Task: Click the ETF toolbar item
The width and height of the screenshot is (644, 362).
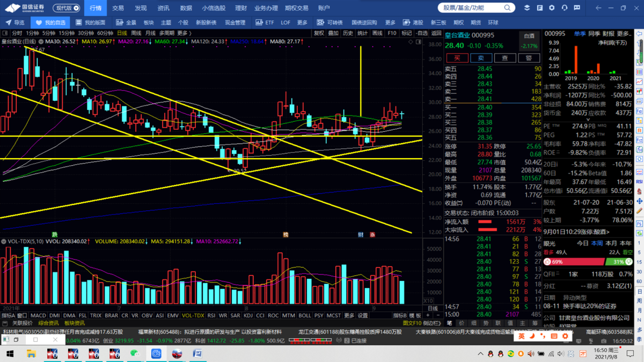Action: (x=265, y=23)
